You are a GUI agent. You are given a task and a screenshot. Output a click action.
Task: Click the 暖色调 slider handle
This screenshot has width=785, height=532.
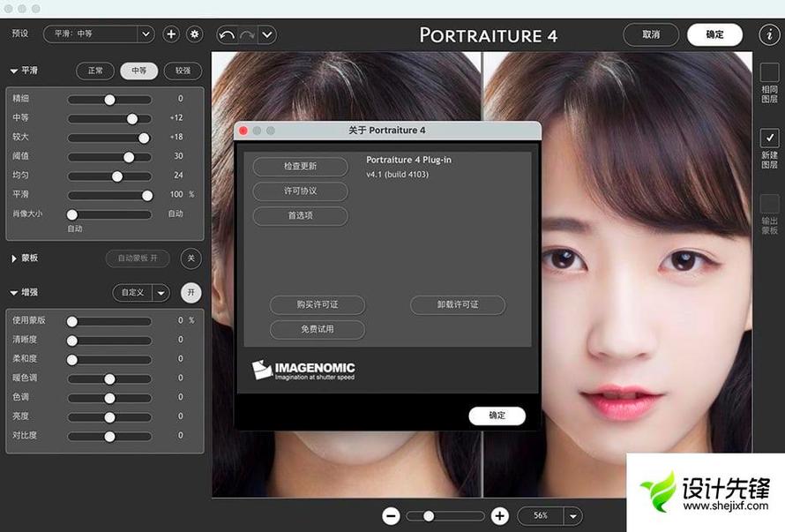point(109,379)
